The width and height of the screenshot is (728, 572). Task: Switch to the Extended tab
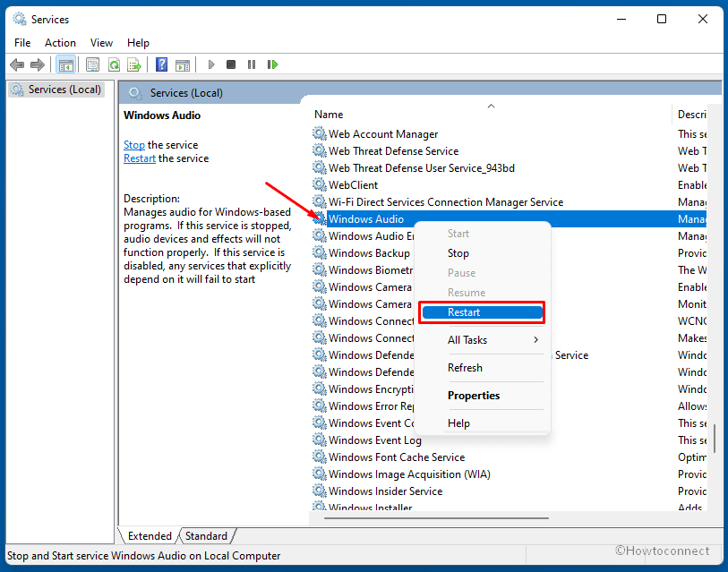click(150, 536)
